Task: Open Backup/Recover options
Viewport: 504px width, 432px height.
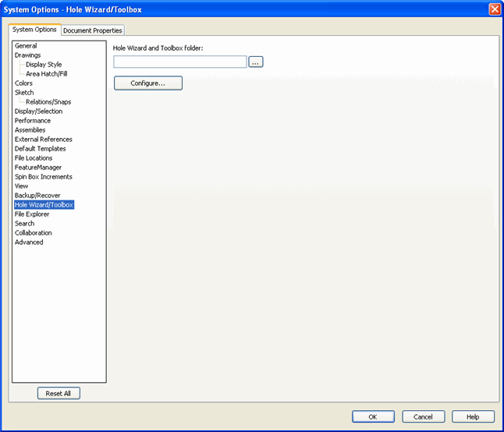Action: (37, 195)
